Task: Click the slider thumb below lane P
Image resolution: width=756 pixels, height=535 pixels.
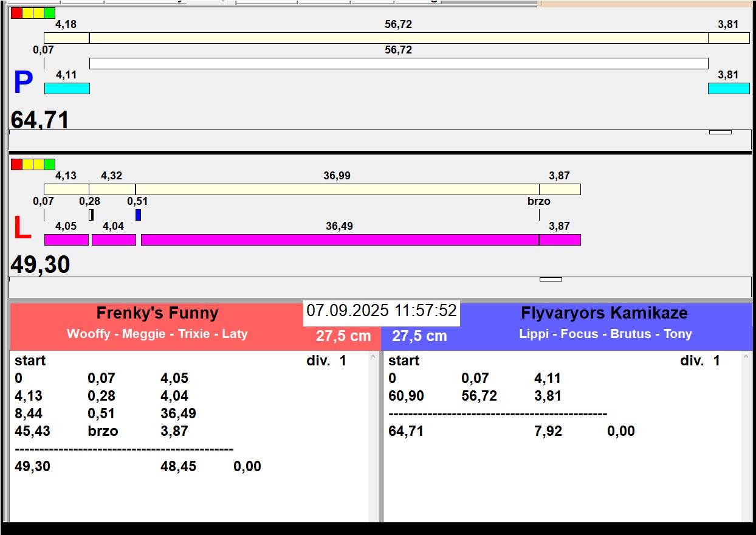Action: click(720, 132)
